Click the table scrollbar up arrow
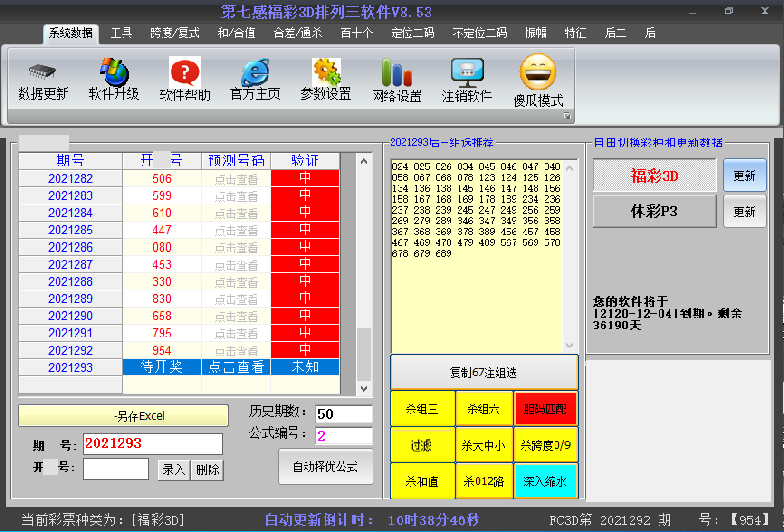The height and width of the screenshot is (532, 784). pos(364,161)
